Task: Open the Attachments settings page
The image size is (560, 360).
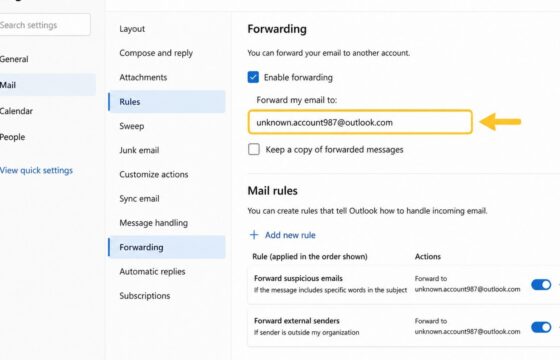Action: [143, 77]
